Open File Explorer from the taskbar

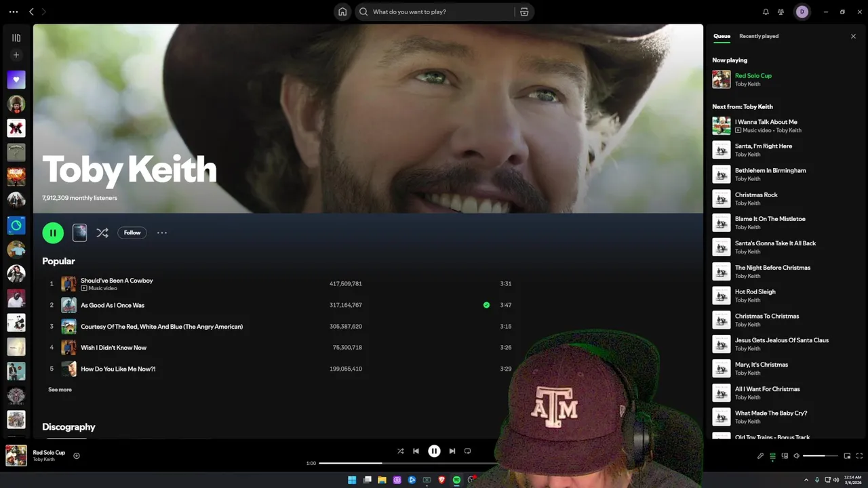[x=382, y=480]
